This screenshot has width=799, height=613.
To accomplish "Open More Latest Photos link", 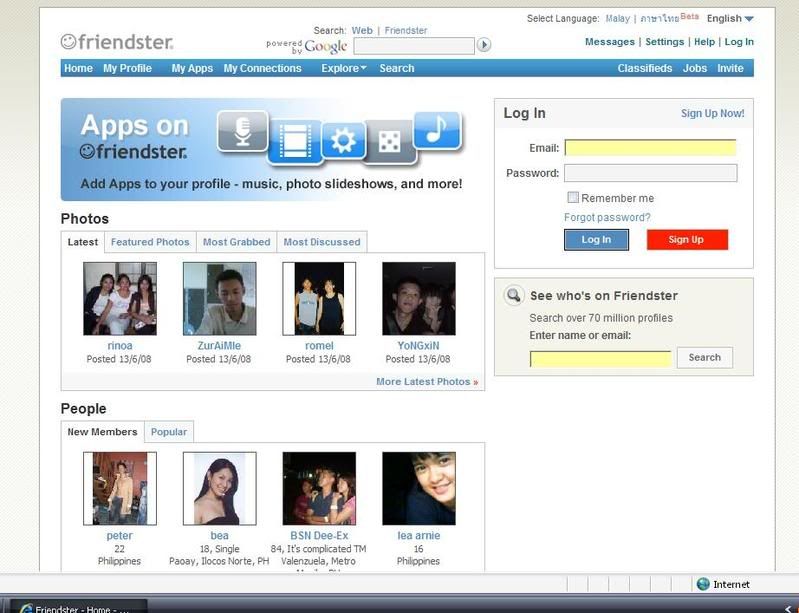I will pos(427,382).
